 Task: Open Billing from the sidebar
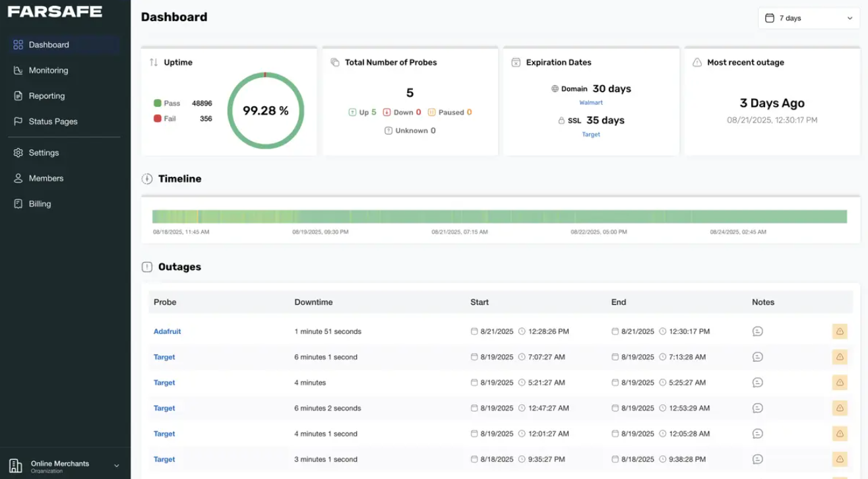[x=40, y=203]
